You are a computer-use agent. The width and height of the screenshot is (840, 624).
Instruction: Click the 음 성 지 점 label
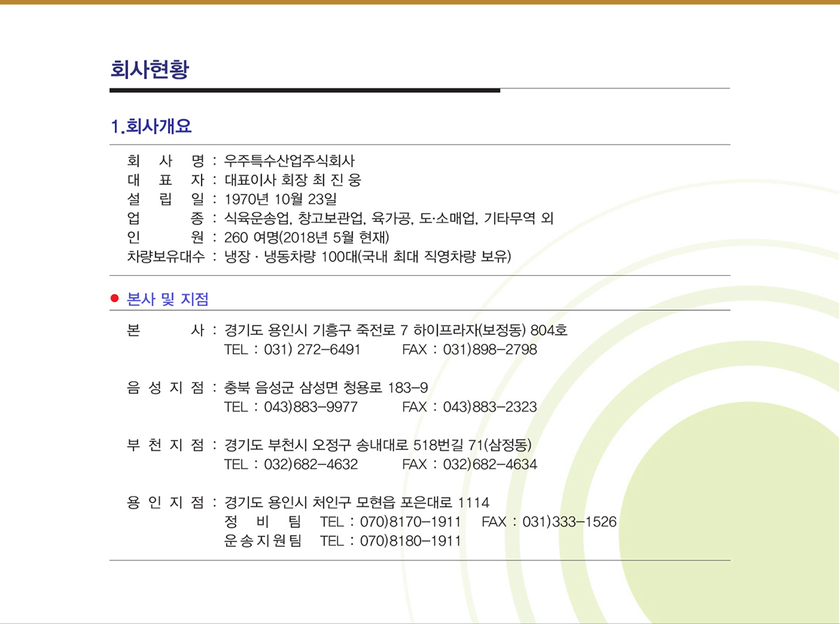[165, 387]
